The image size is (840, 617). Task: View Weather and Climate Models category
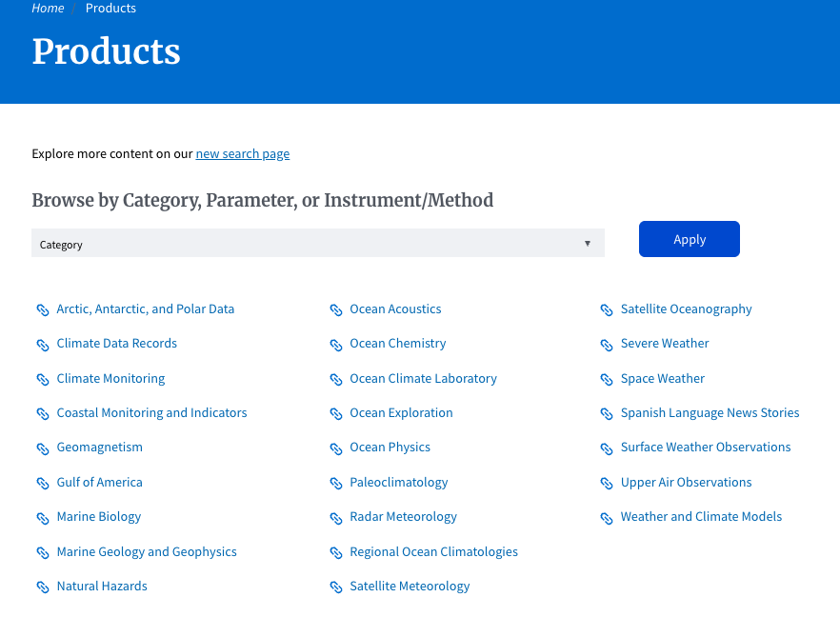coord(701,516)
